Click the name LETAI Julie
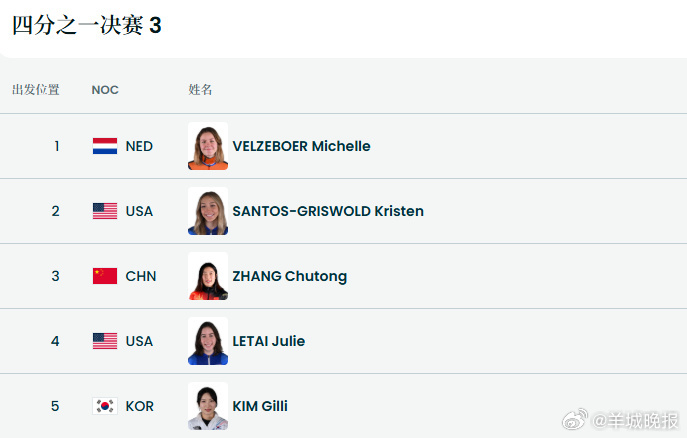Screen dimensions: 687x438 pyautogui.click(x=269, y=341)
